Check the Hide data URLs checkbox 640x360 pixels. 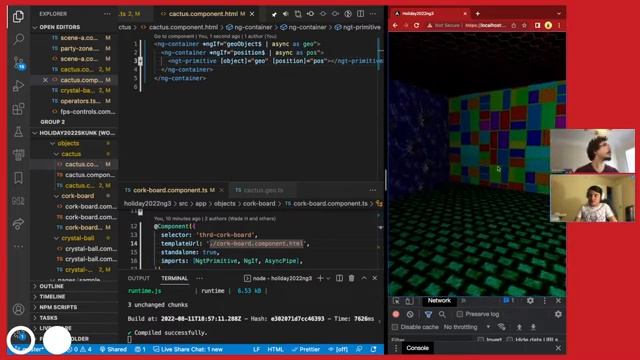click(509, 340)
